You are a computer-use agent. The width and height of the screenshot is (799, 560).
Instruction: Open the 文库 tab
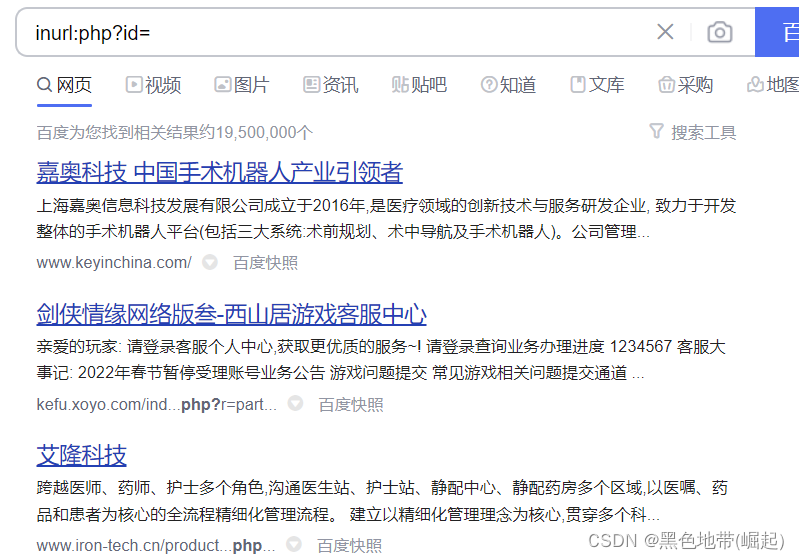597,85
